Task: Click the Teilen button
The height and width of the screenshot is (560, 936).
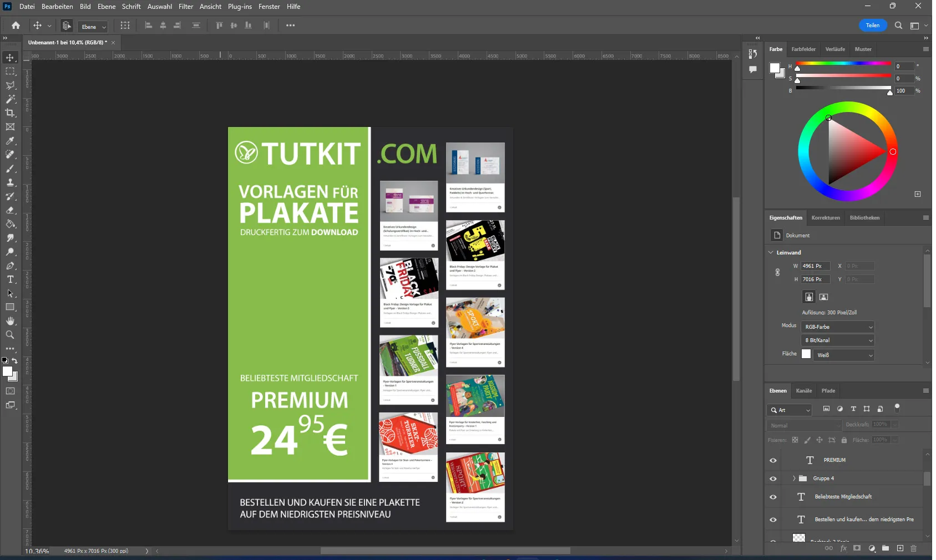Action: [x=873, y=26]
